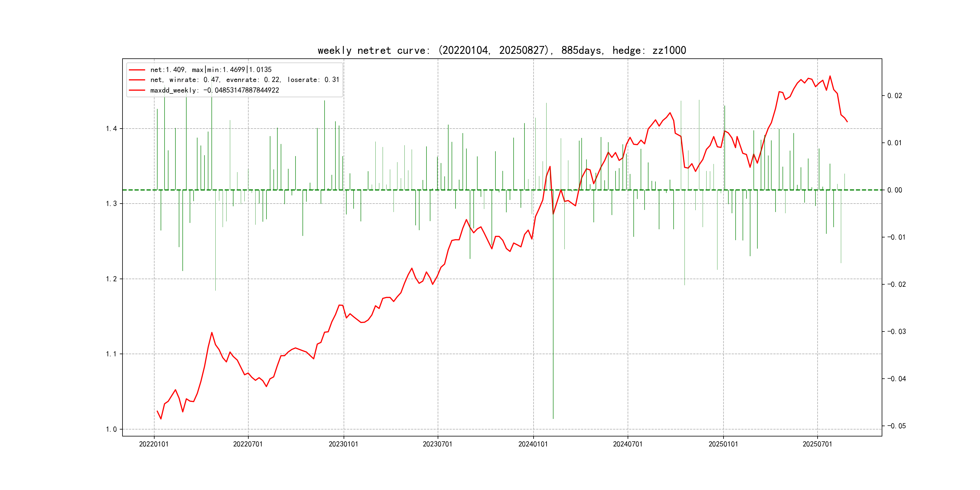Click the 1.4 left axis tick label
The width and height of the screenshot is (980, 490).
(x=111, y=129)
